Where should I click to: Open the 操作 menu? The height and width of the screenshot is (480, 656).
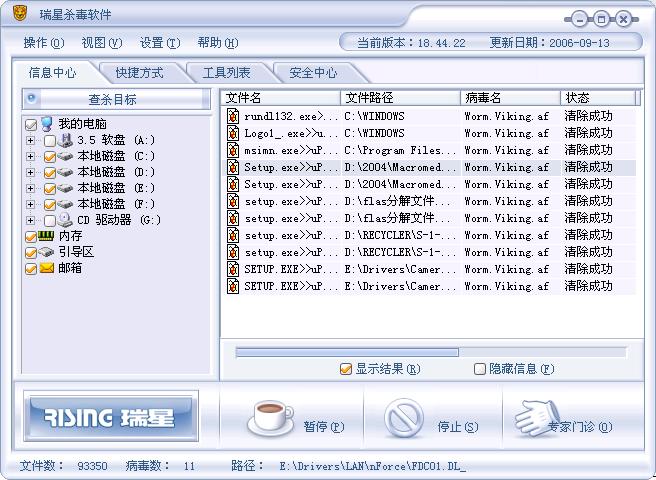point(44,43)
